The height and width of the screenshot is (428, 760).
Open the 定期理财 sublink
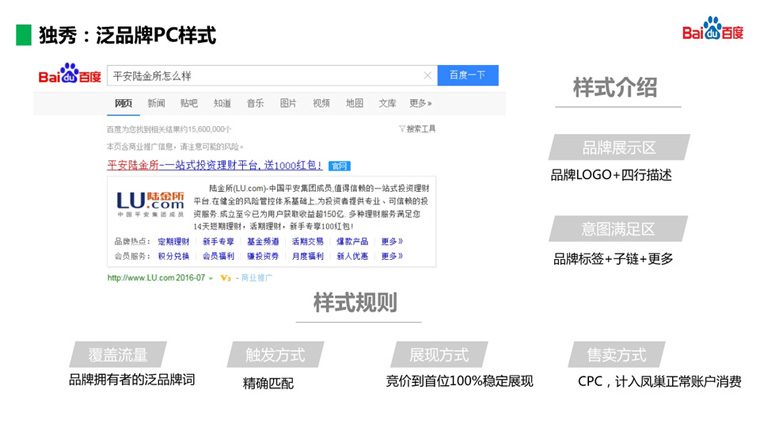pyautogui.click(x=174, y=241)
